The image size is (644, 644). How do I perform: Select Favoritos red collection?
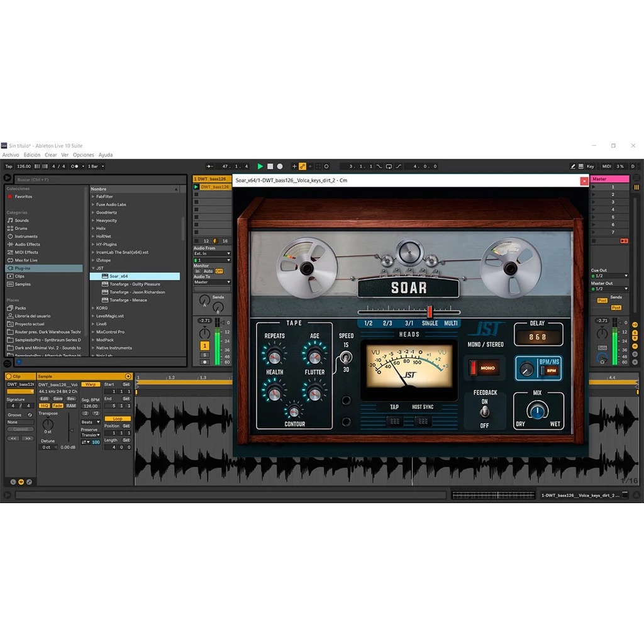[23, 197]
